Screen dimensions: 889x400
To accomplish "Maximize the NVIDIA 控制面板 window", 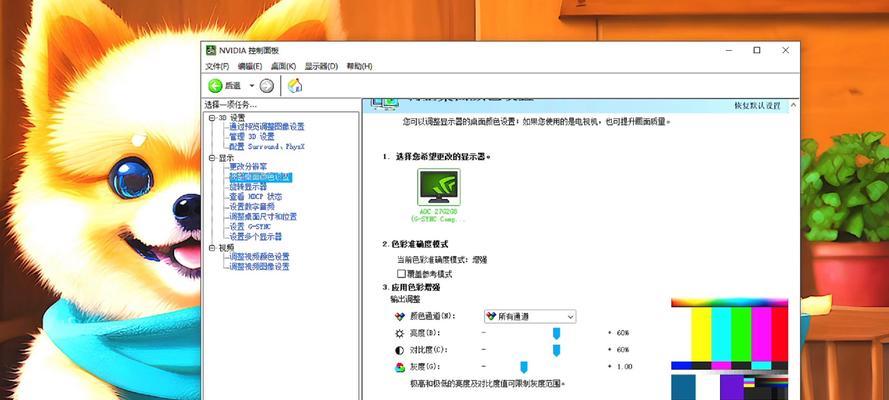I will coord(756,50).
